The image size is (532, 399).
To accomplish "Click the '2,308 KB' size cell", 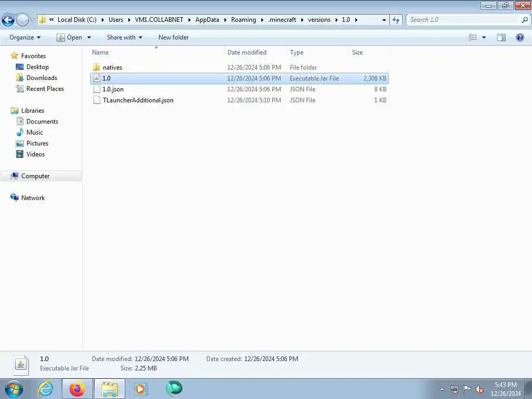I will coord(375,78).
